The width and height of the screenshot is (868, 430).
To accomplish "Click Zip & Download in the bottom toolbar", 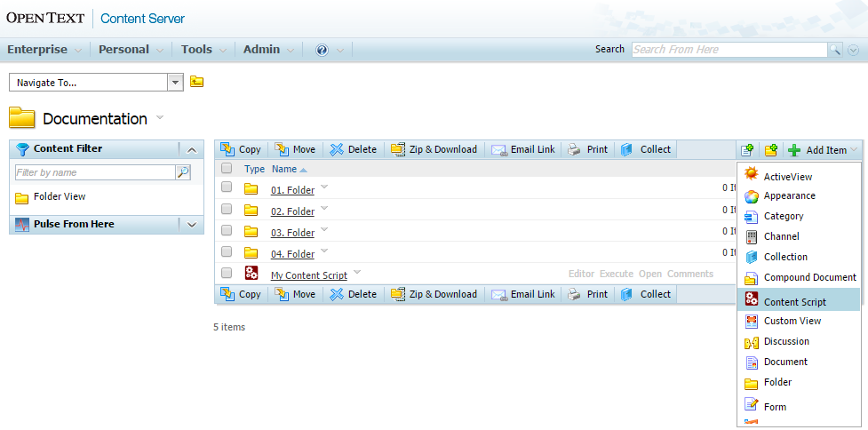I will [x=434, y=294].
